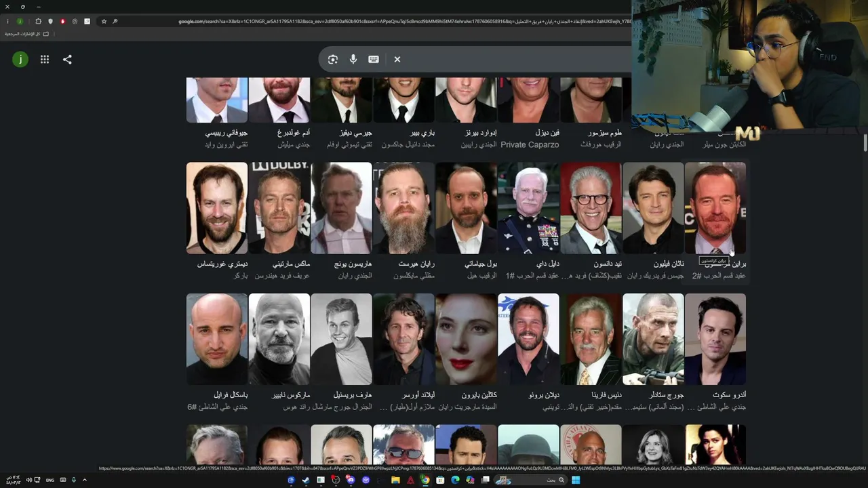Screen dimensions: 868x488
Task: Open the Chrome three-dot menu
Action: click(x=7, y=22)
